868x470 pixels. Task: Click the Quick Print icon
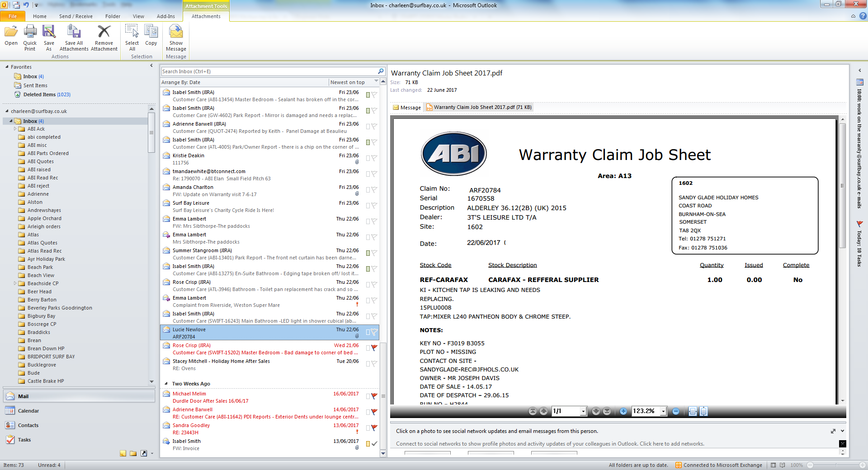coord(30,33)
